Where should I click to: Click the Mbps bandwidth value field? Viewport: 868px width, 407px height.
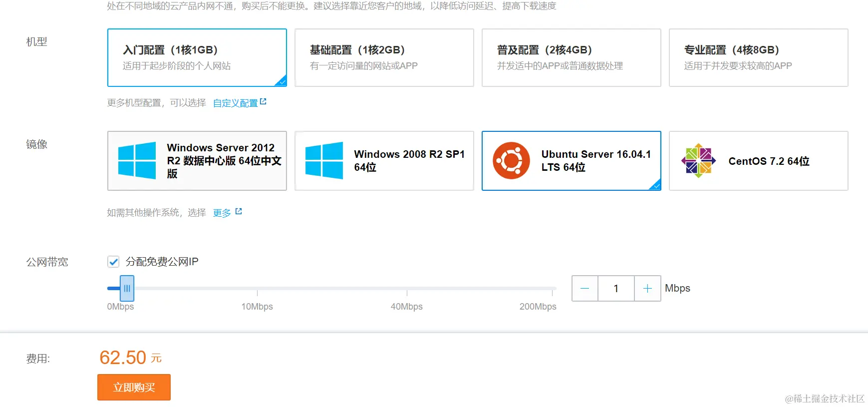616,288
